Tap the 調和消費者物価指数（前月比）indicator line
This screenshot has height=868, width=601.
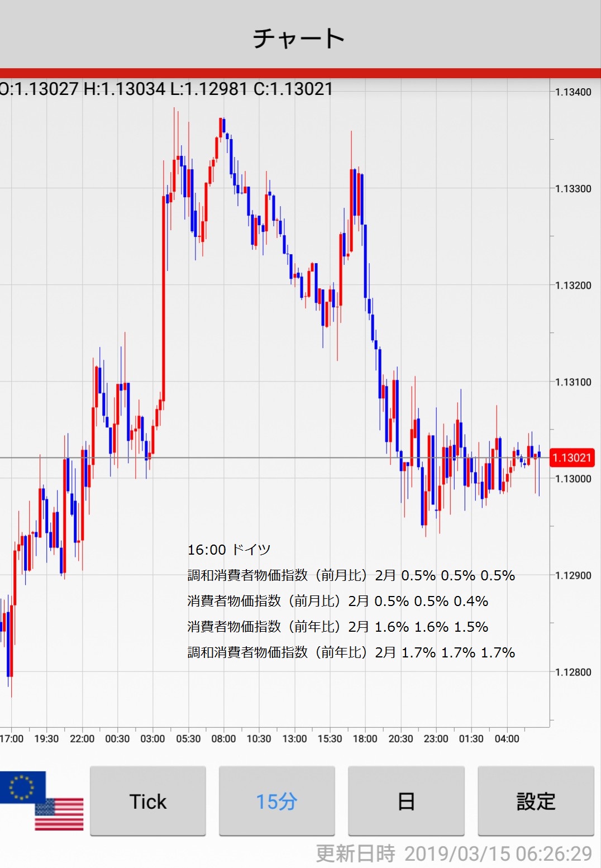(x=351, y=575)
